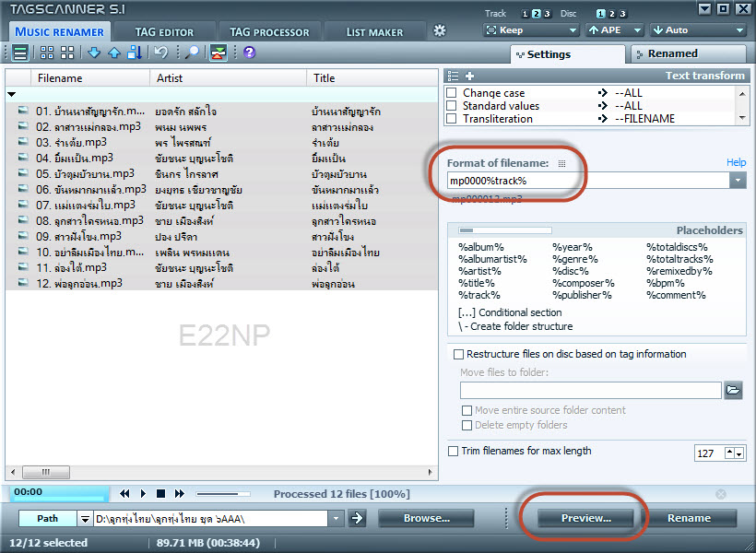Image resolution: width=756 pixels, height=553 pixels.
Task: Skip to previous track in player
Action: [x=124, y=493]
